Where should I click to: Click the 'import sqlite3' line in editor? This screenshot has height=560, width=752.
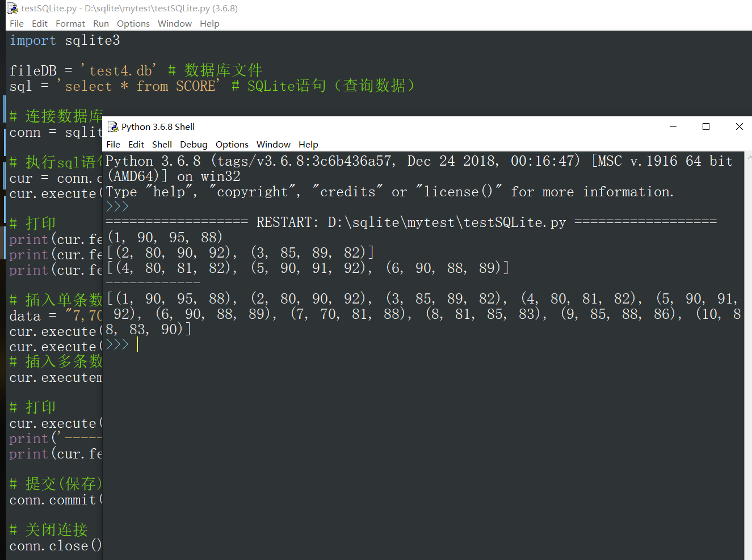click(x=65, y=41)
